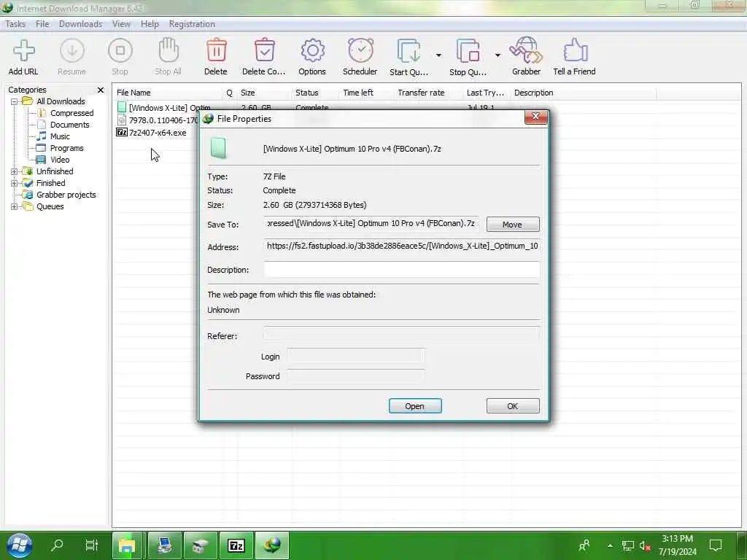The width and height of the screenshot is (747, 560).
Task: Click the 7z file icon in dialog
Action: pos(219,149)
